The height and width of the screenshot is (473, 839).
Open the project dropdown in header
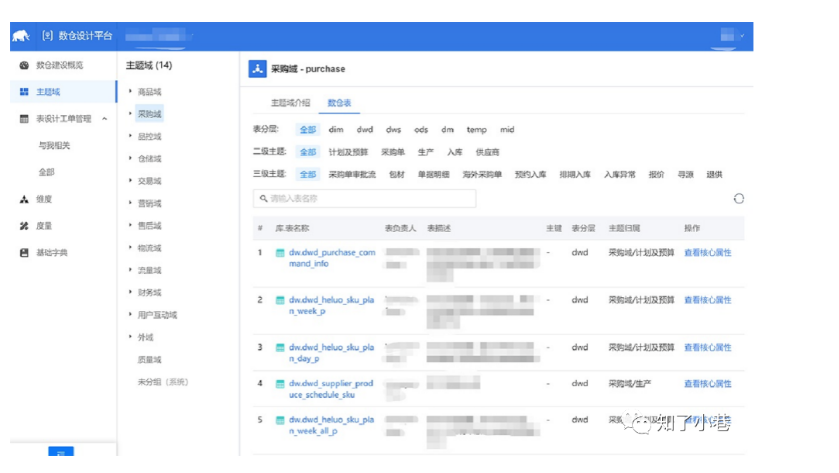click(159, 36)
